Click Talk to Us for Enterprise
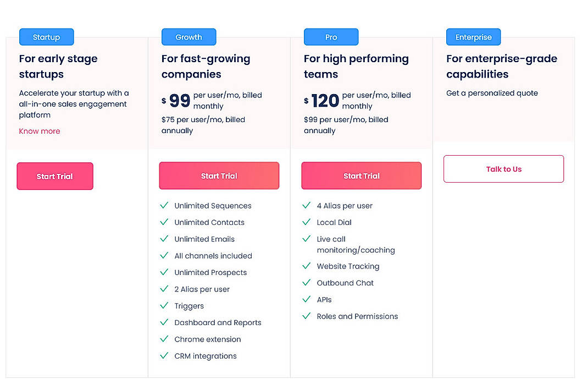588x379 pixels. (x=503, y=169)
